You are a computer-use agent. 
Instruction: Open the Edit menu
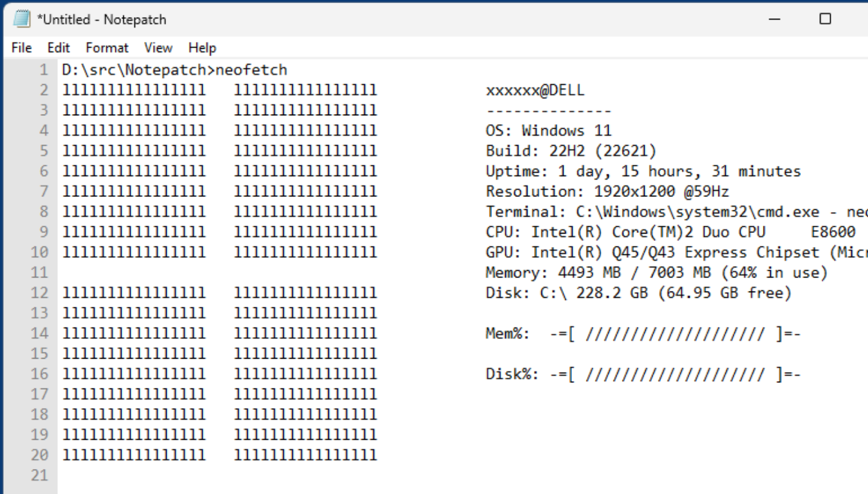[58, 48]
